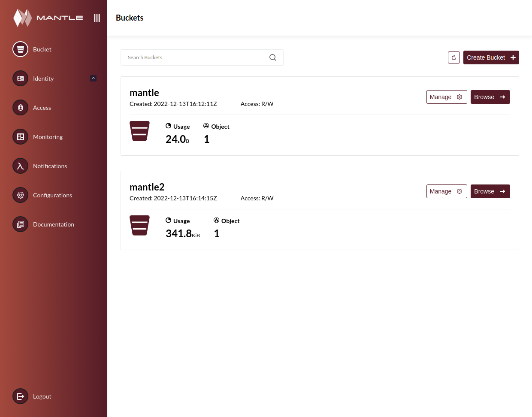Expand the Identity submenu chevron
The width and height of the screenshot is (532, 417).
[x=93, y=78]
